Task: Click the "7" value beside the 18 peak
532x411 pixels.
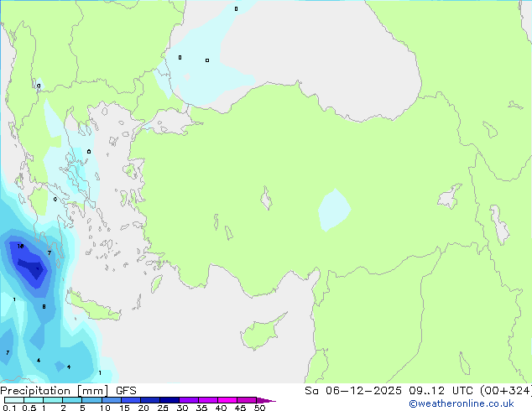Action: [x=50, y=253]
